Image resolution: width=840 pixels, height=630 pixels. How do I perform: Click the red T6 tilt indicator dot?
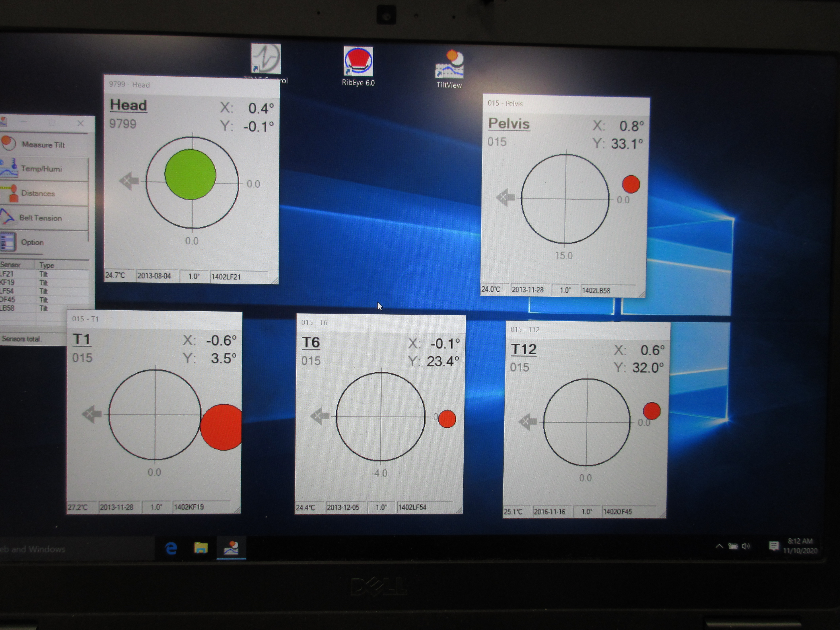[x=447, y=419]
